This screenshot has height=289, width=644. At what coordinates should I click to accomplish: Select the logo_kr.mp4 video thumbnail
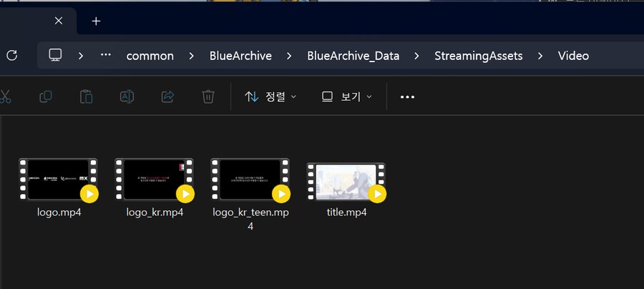tap(155, 180)
